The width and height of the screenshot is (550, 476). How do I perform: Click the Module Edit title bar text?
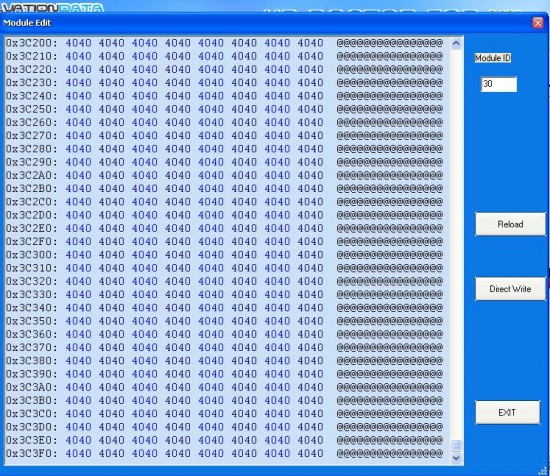[x=27, y=23]
